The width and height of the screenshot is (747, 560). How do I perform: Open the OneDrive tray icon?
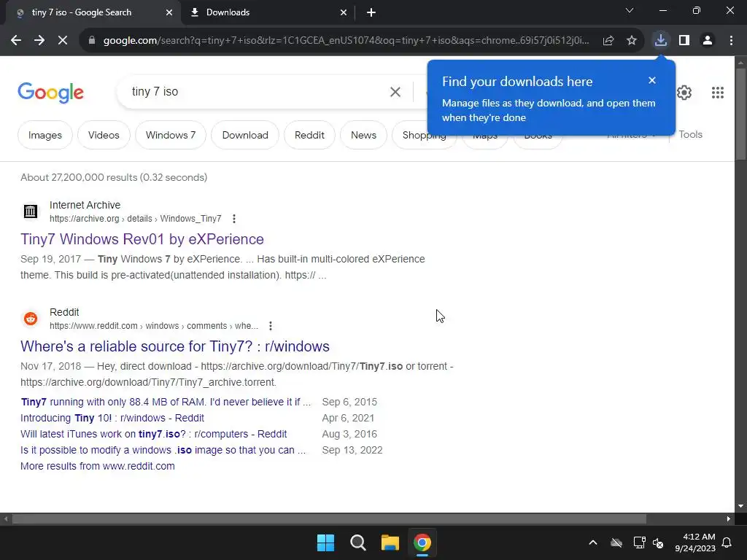pyautogui.click(x=616, y=542)
